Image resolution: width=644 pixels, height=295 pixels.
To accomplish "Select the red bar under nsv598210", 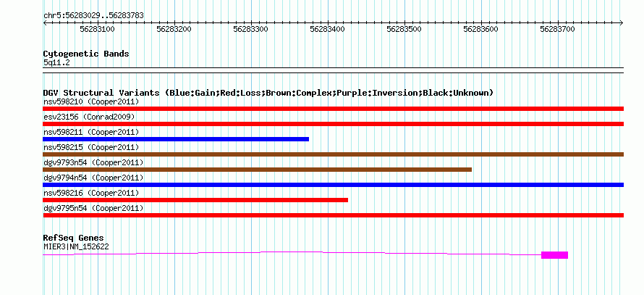I will [333, 109].
